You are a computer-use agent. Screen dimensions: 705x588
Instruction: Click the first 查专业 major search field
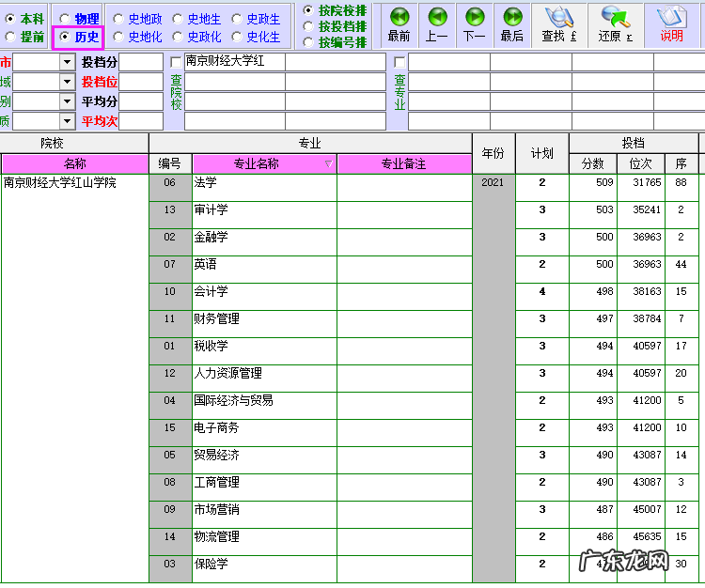(x=449, y=62)
